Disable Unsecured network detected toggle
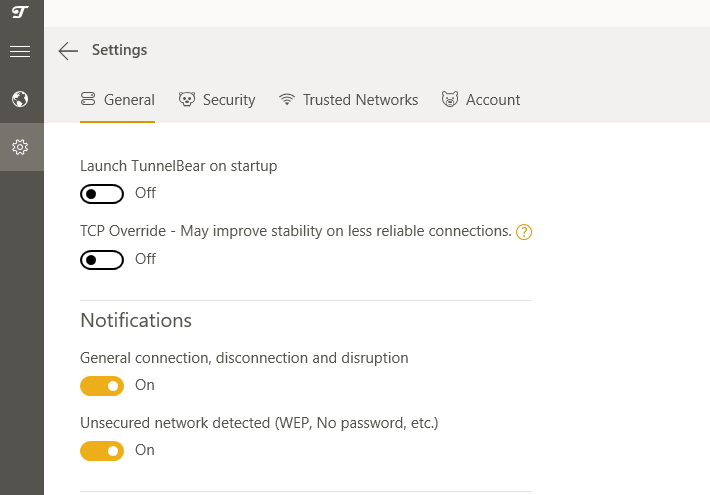 click(102, 451)
